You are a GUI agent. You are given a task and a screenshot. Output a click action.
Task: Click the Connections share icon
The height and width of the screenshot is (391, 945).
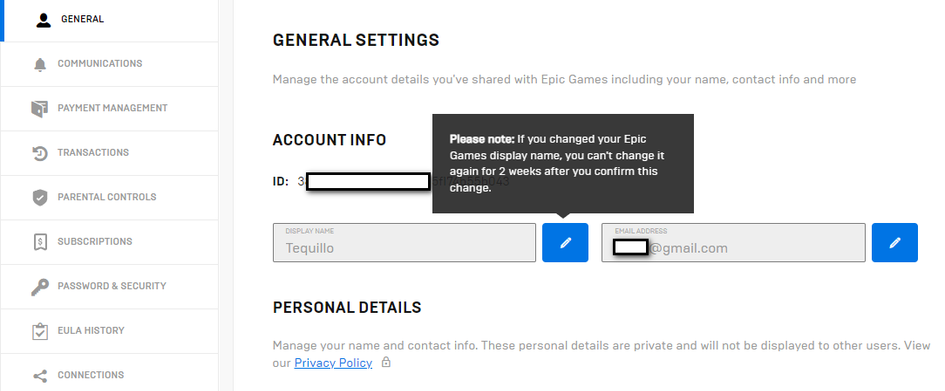40,376
